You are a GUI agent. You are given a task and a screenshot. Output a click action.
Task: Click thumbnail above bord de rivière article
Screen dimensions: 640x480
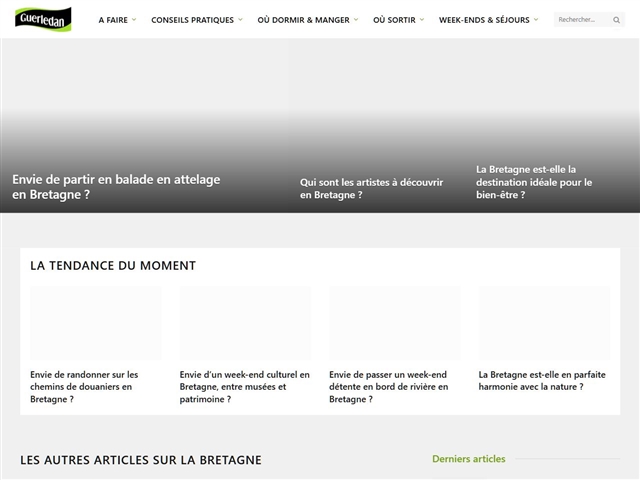(x=394, y=323)
